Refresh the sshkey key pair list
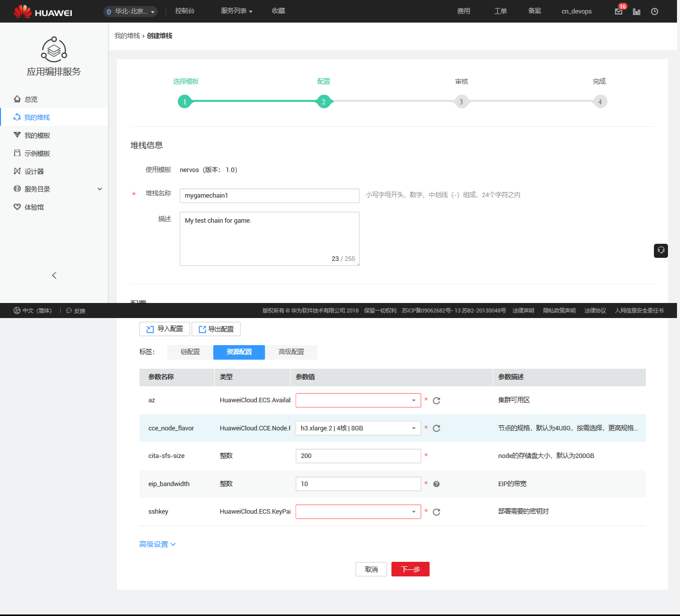The width and height of the screenshot is (680, 616). [x=437, y=512]
